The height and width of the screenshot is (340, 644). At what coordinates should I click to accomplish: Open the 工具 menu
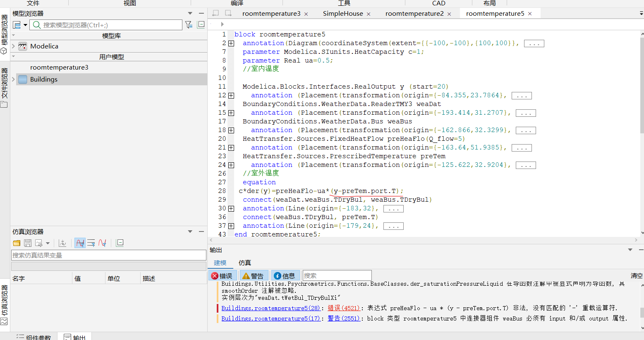pyautogui.click(x=344, y=3)
